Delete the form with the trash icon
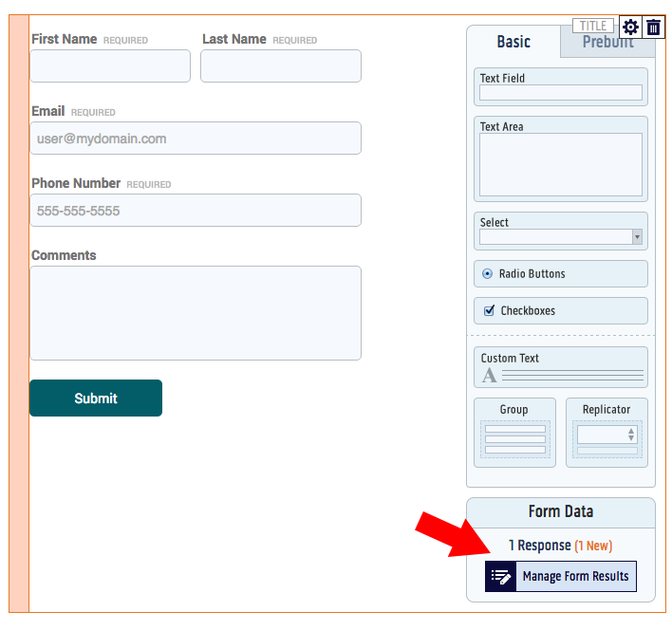The height and width of the screenshot is (630, 672). [x=653, y=28]
